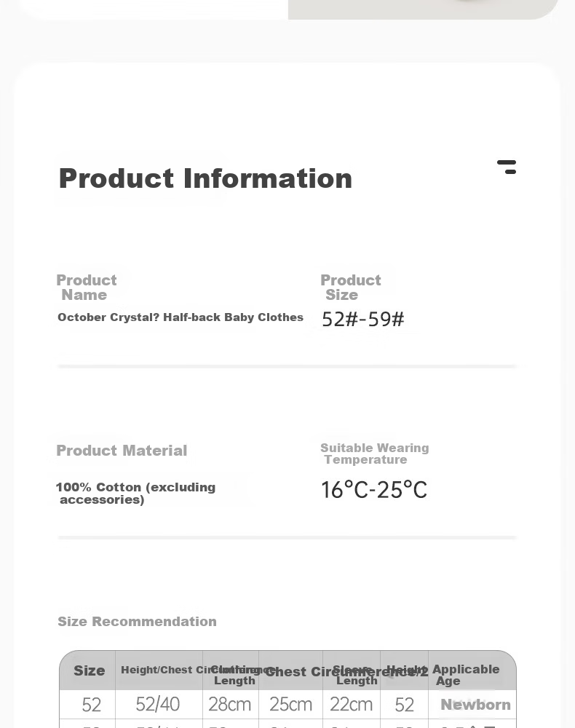Select the 52#-59# size value

pos(363,319)
